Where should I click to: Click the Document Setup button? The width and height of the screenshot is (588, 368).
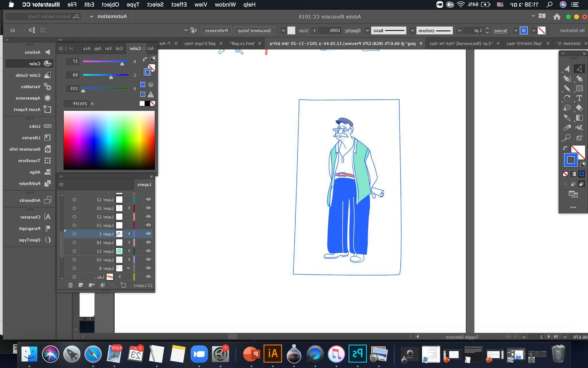pos(254,30)
